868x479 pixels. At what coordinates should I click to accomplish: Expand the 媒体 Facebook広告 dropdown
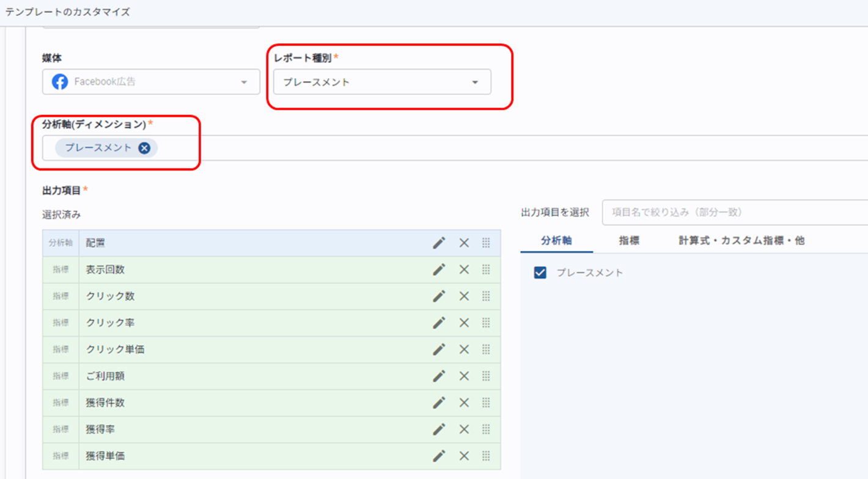coord(244,82)
